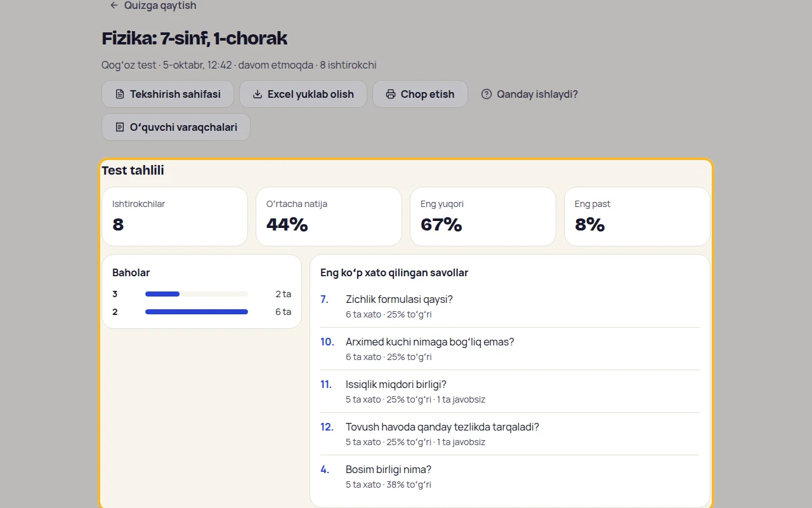Click the Test tahlili heading

pyautogui.click(x=133, y=170)
